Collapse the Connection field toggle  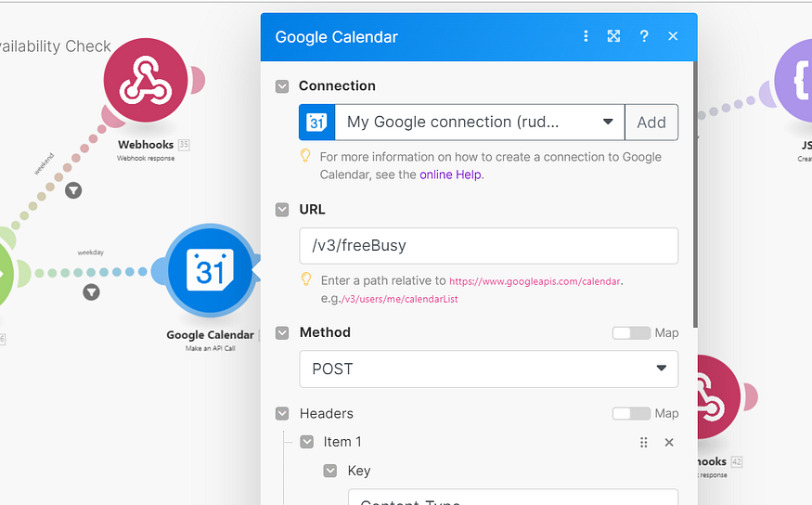[282, 86]
